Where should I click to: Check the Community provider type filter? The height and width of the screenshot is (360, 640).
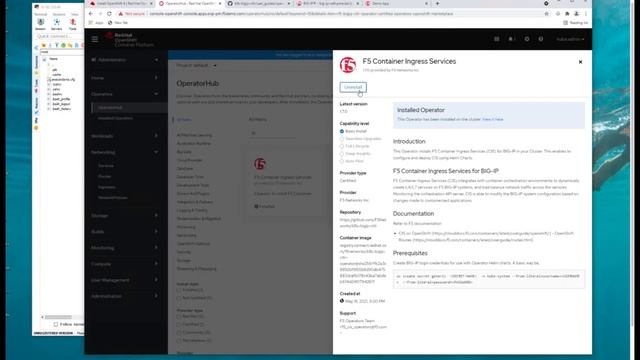click(x=179, y=332)
